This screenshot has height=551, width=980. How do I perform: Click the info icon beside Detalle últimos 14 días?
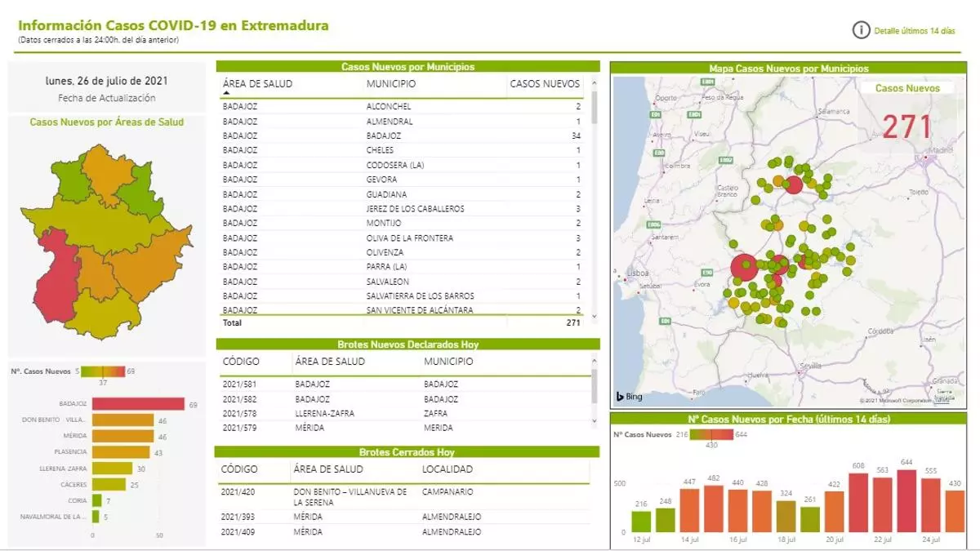(861, 30)
